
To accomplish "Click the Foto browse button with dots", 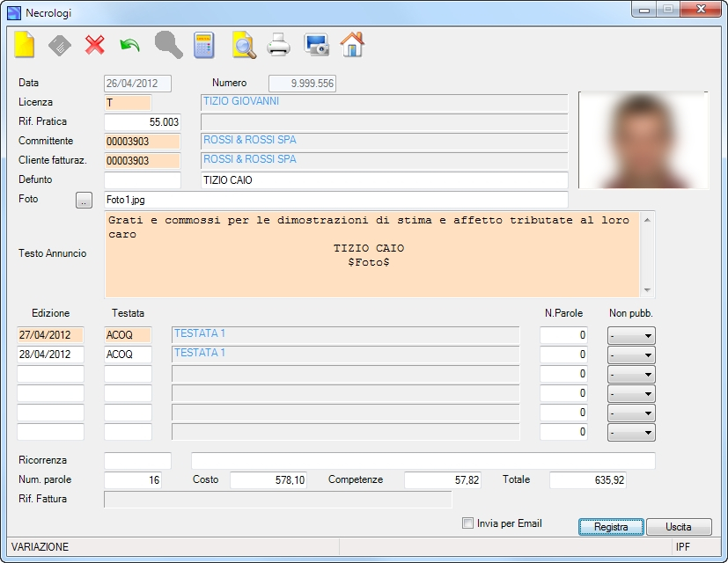I will [x=84, y=200].
